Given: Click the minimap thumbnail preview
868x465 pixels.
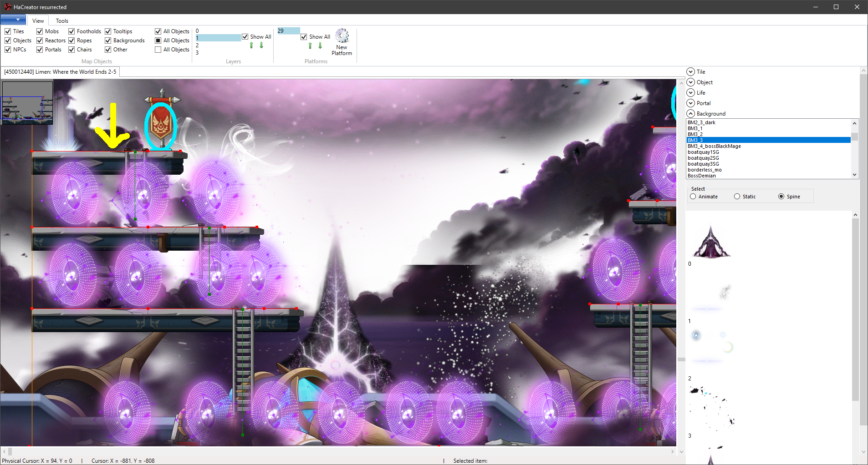Looking at the screenshot, I should (x=27, y=102).
